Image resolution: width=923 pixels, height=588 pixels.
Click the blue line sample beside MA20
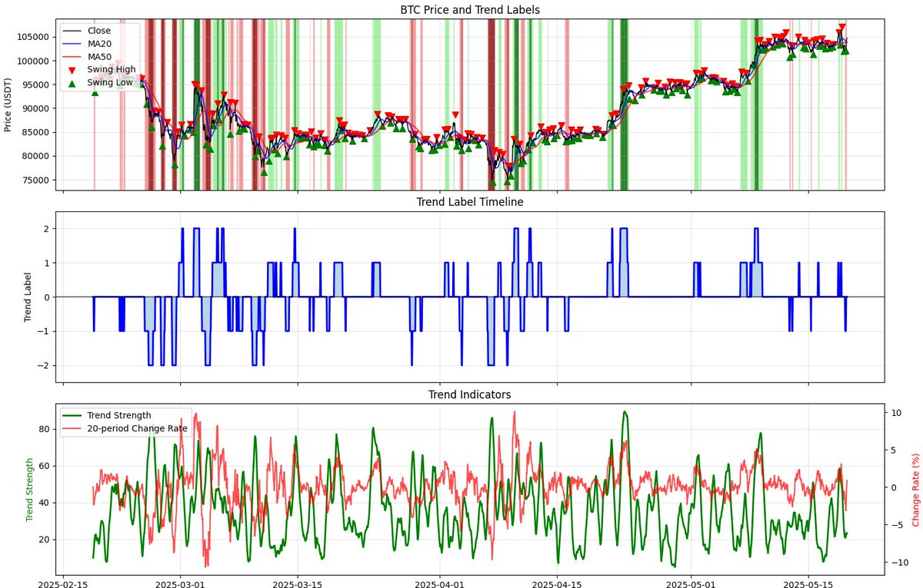coord(72,44)
